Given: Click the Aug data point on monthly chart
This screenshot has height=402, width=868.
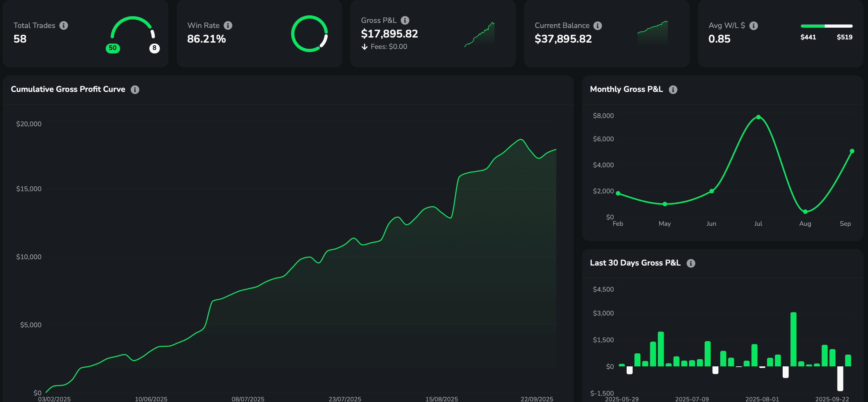Looking at the screenshot, I should [x=805, y=212].
